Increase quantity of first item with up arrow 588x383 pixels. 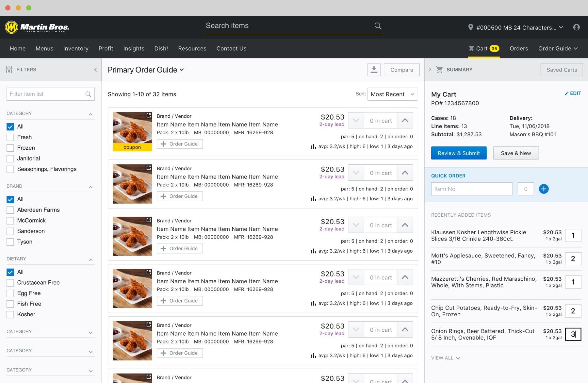pyautogui.click(x=405, y=121)
